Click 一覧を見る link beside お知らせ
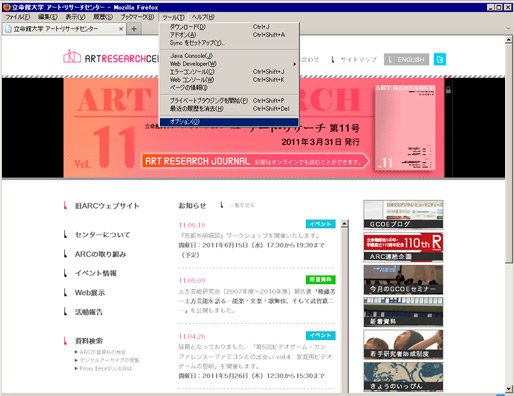The image size is (514, 396). point(242,205)
